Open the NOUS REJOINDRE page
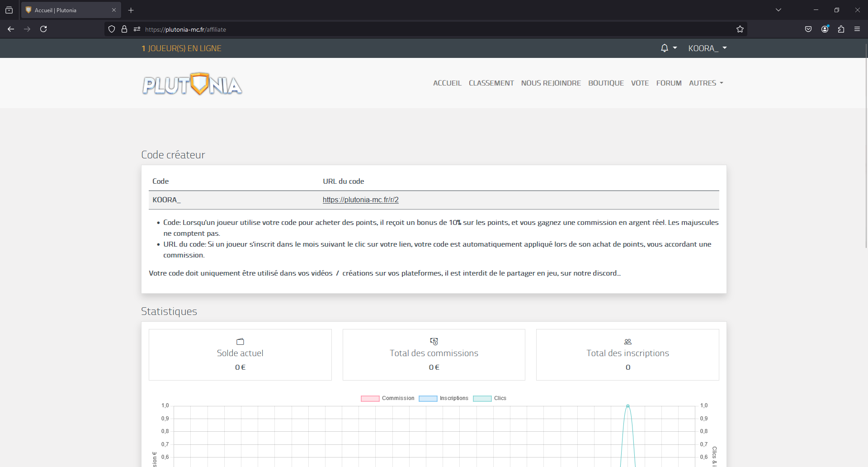The width and height of the screenshot is (868, 467). [551, 83]
